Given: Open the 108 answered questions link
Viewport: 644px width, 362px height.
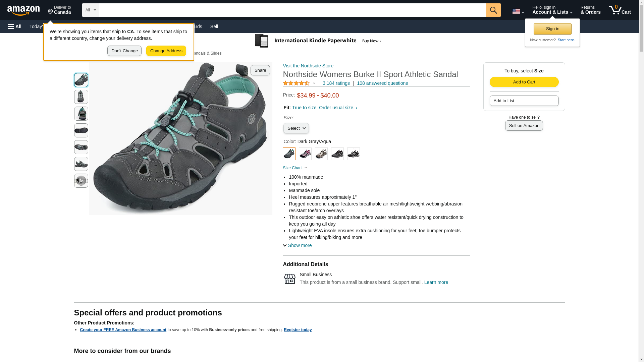Looking at the screenshot, I should click(x=382, y=83).
